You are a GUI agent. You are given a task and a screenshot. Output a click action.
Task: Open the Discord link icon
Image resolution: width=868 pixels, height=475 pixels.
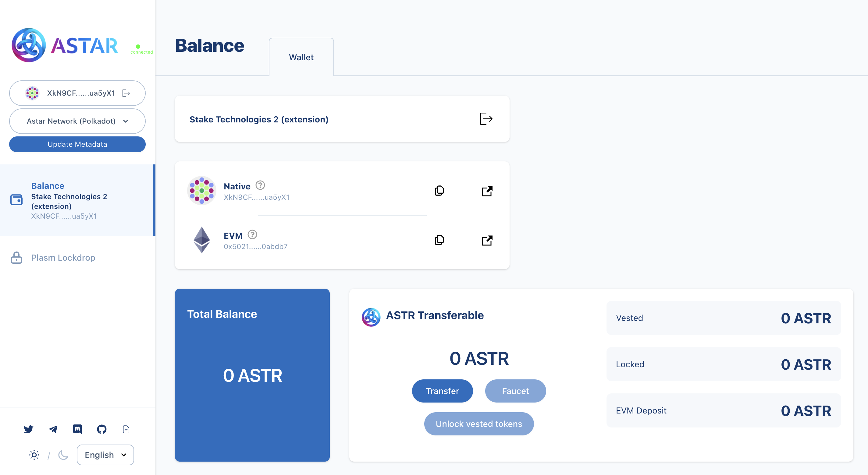coord(77,429)
